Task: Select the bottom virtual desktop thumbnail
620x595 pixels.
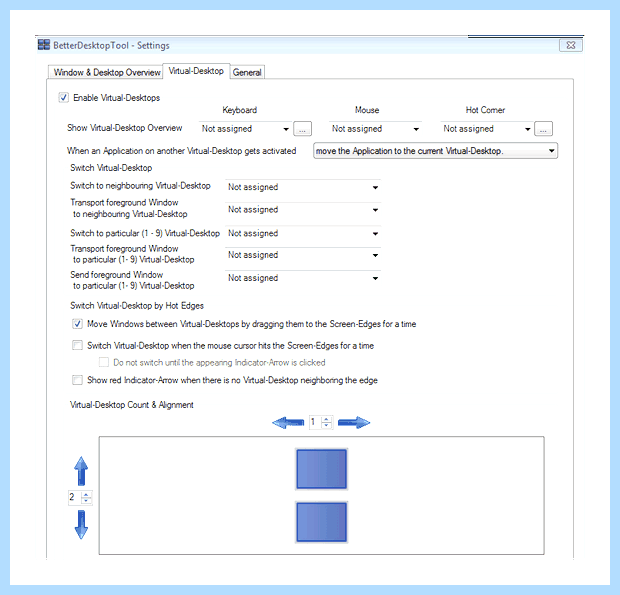Action: (x=321, y=522)
